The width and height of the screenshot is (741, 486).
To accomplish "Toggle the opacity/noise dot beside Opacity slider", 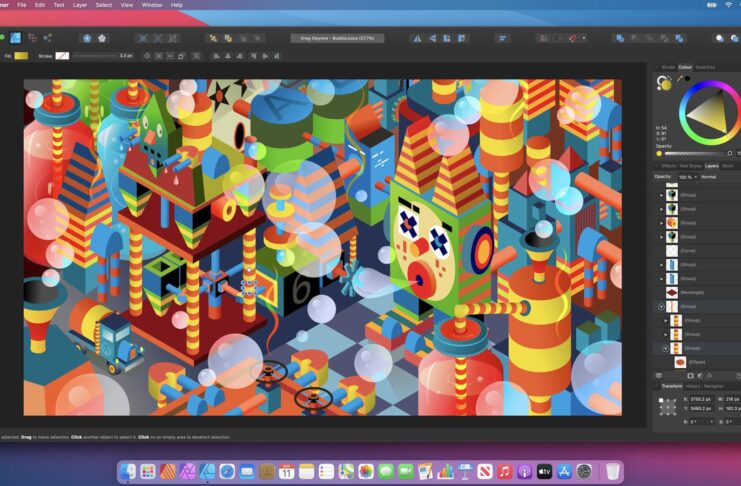I will click(659, 154).
